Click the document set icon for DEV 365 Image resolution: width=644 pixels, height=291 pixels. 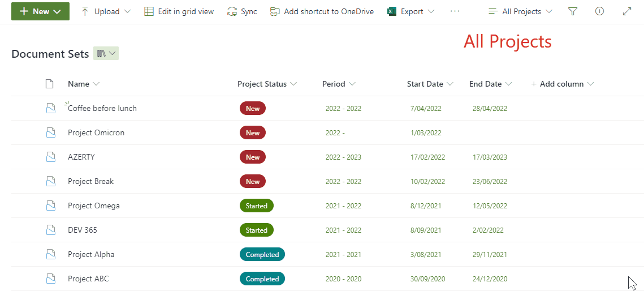(50, 230)
